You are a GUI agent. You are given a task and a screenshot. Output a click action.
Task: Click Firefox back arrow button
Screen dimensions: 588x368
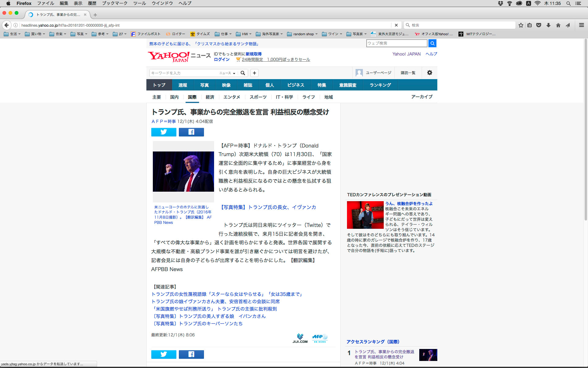6,25
